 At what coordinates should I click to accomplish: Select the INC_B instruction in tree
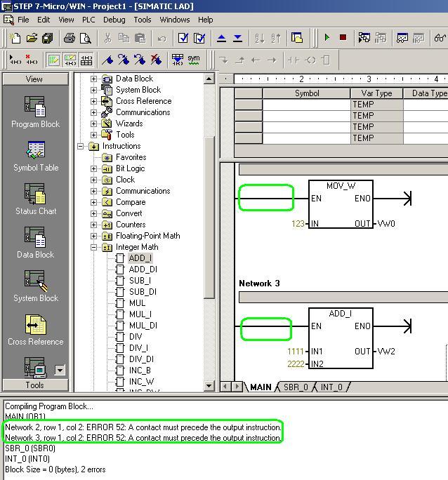[140, 371]
